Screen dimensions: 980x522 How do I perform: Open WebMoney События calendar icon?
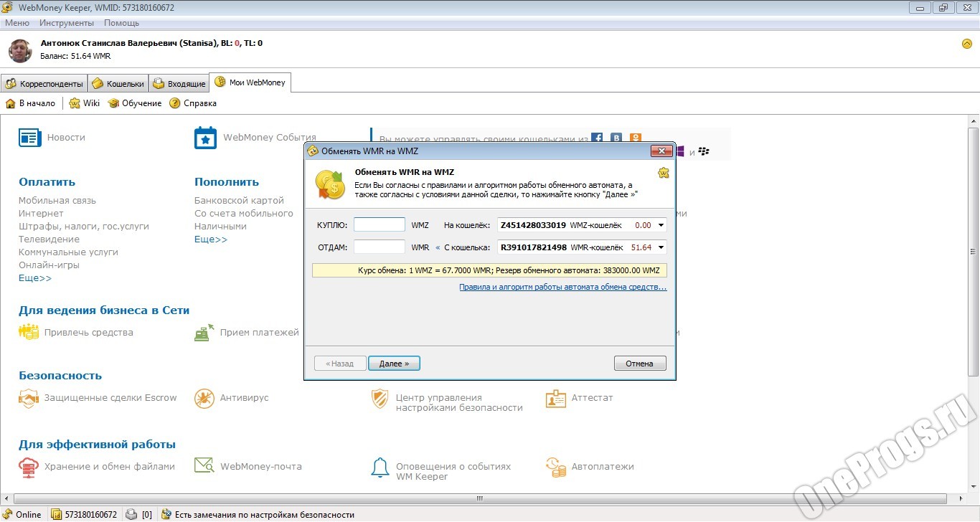point(206,138)
